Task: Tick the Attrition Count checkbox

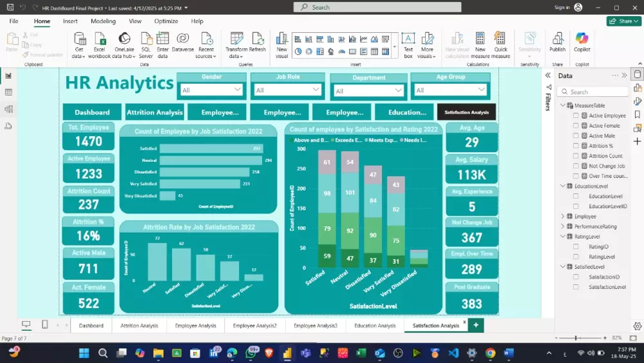Action: tap(576, 156)
